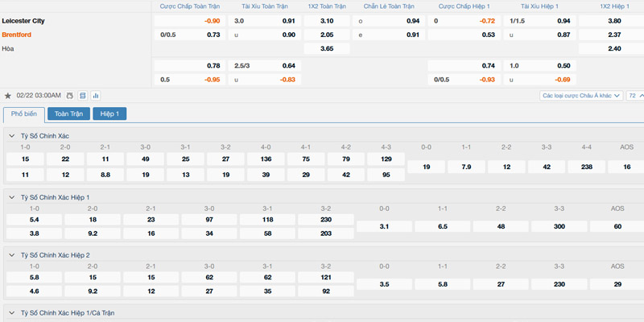Screen dimensions: 644x322
Task: Pick first half 1-1 odds 6.5
Action: pyautogui.click(x=443, y=226)
